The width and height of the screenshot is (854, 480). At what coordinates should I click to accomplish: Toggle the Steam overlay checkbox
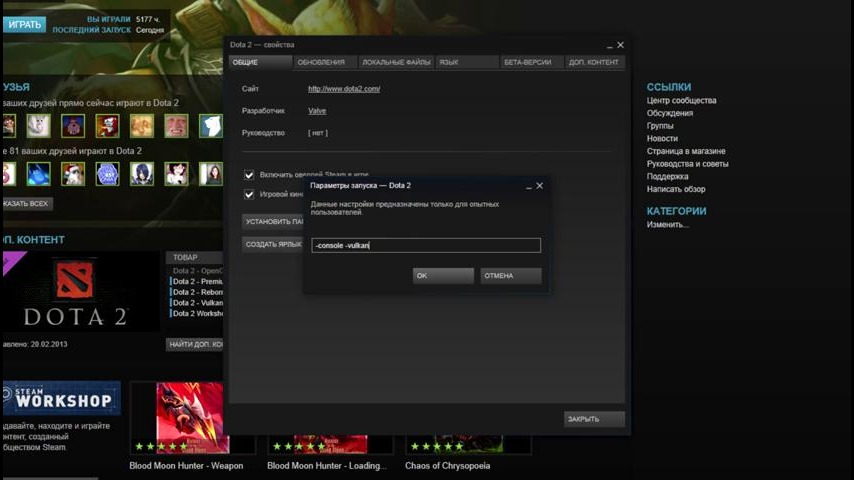[x=249, y=175]
